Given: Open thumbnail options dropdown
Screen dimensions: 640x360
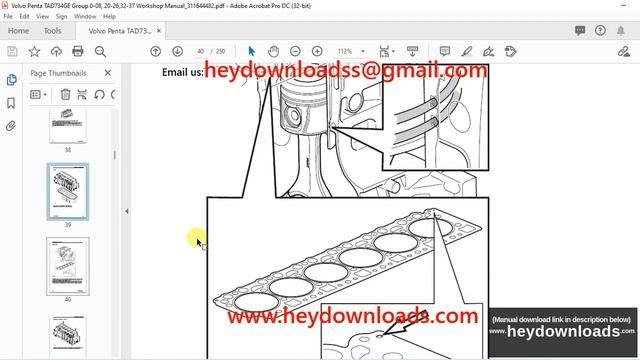Looking at the screenshot, I should pos(38,94).
